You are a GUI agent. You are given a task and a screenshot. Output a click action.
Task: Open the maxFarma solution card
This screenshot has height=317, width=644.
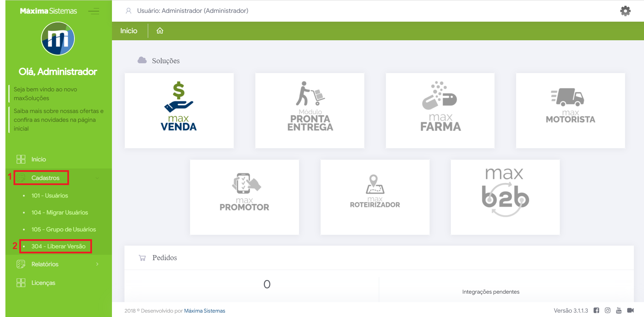(x=440, y=111)
